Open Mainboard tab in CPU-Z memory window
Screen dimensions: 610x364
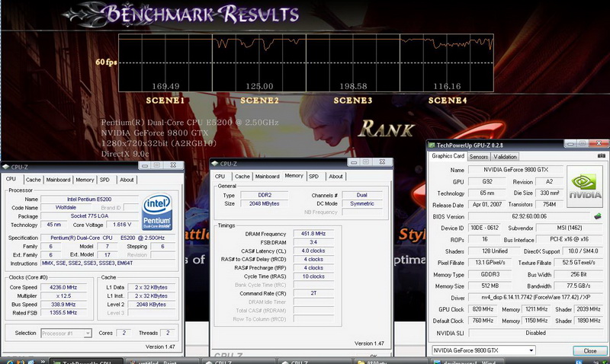[x=268, y=177]
